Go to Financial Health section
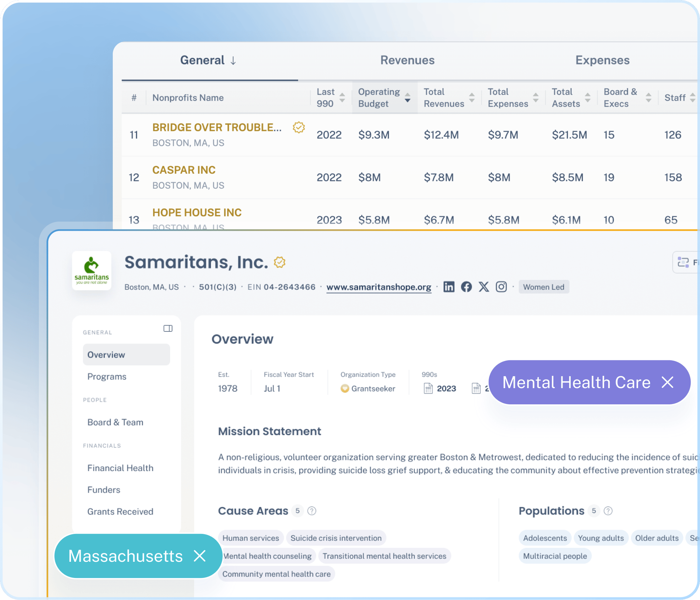The image size is (700, 600). [x=120, y=468]
